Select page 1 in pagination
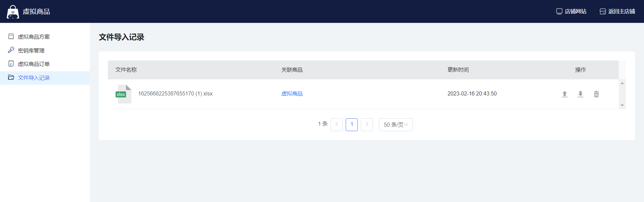 (x=351, y=124)
